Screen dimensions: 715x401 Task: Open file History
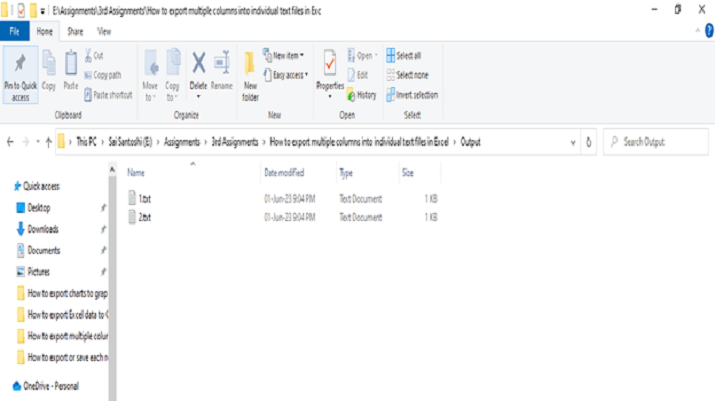click(362, 95)
